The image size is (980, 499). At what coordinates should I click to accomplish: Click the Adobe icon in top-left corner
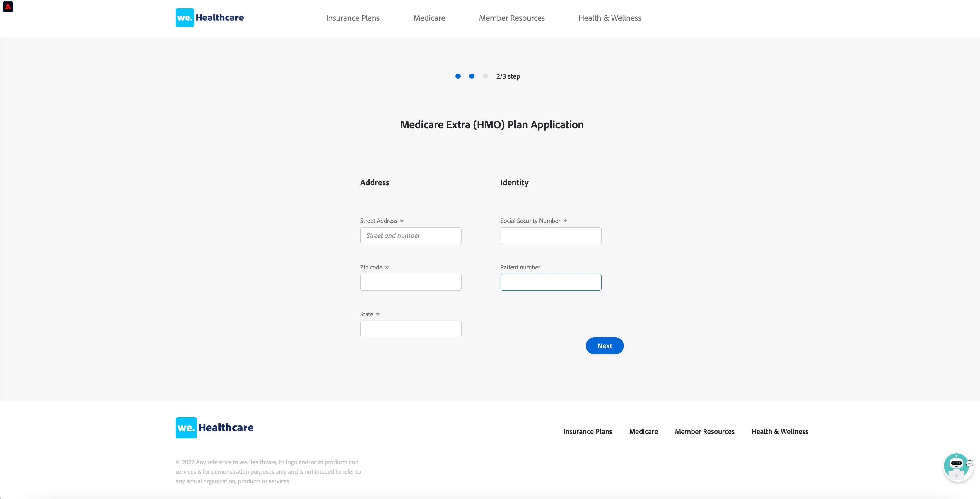[8, 7]
